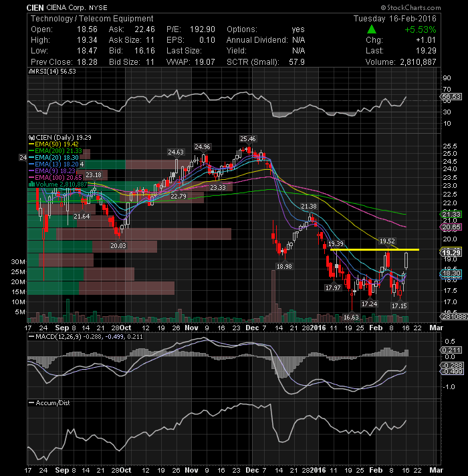Click the 19.29 last price tag on price axis
The width and height of the screenshot is (468, 476).
[x=451, y=253]
